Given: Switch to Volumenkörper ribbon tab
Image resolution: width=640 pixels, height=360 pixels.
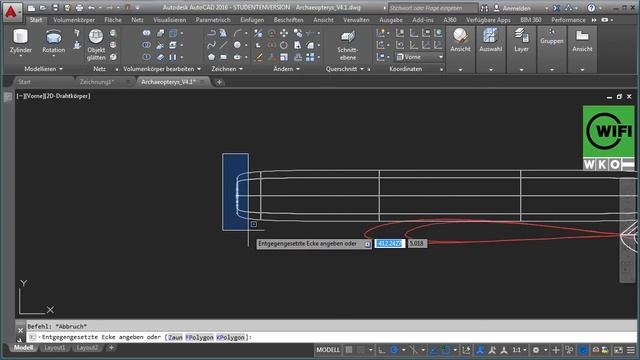Looking at the screenshot, I should tap(74, 20).
